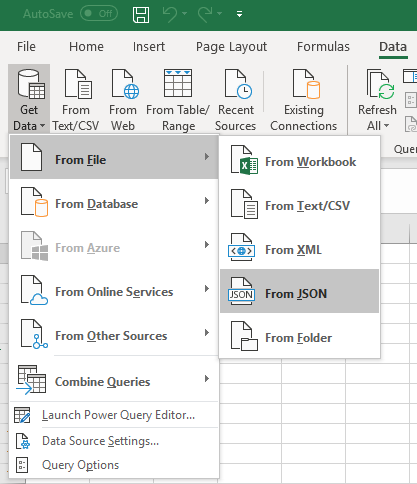Open the Undo history dropdown arrow
The image size is (417, 484).
click(184, 14)
